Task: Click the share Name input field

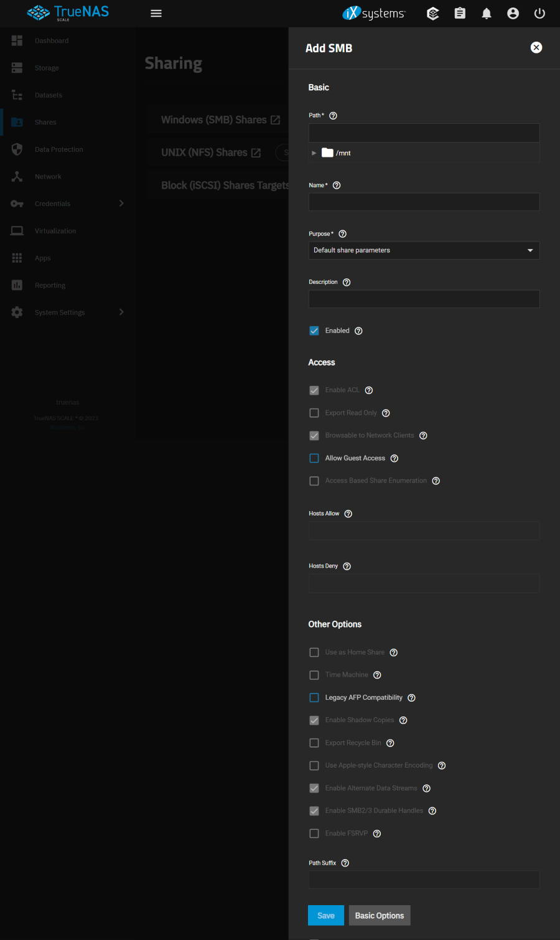Action: 424,202
